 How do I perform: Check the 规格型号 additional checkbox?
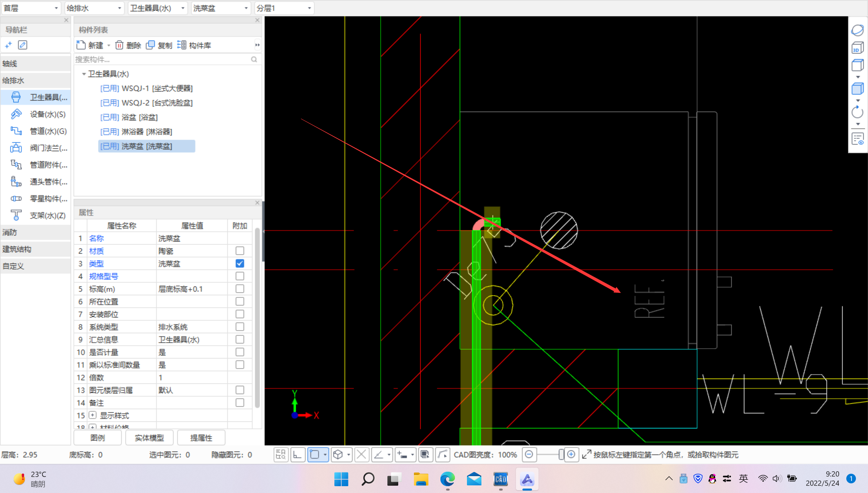point(240,276)
